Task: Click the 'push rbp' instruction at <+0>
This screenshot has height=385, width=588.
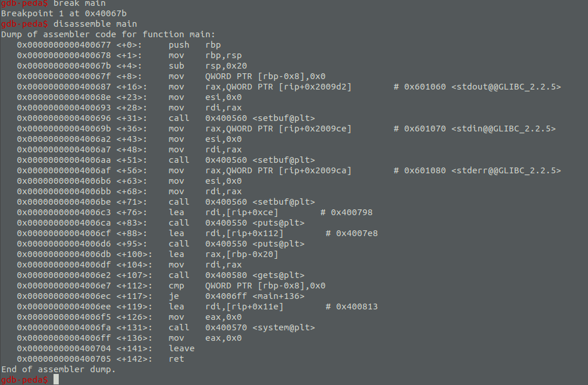Action: (194, 45)
